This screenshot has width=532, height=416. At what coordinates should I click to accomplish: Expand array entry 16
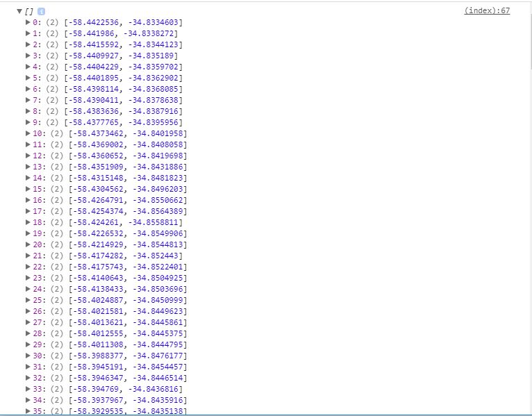(28, 200)
